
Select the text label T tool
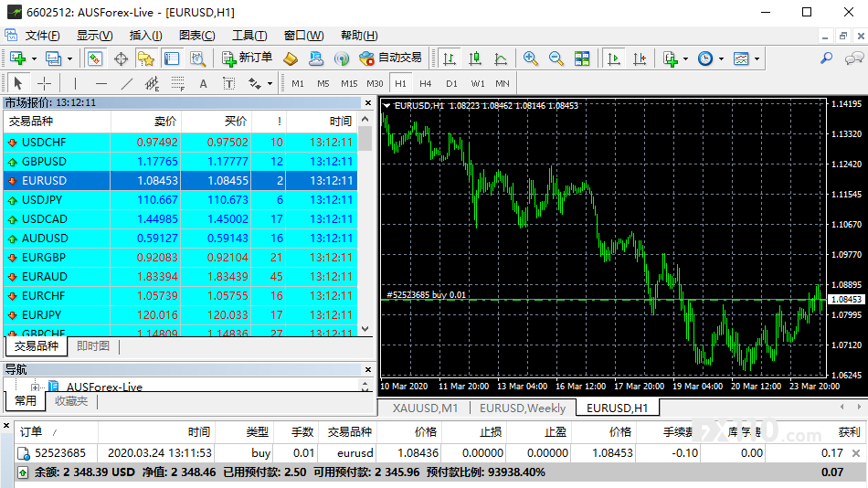point(228,84)
